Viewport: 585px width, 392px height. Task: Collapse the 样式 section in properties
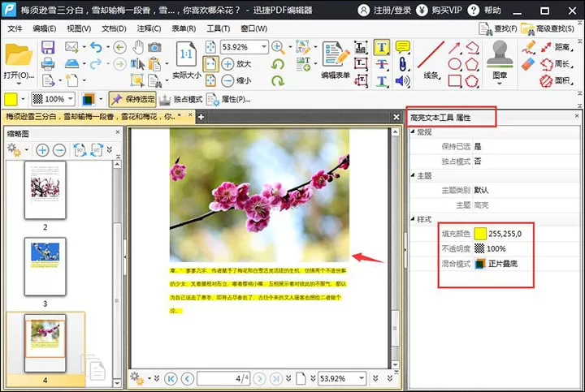413,219
